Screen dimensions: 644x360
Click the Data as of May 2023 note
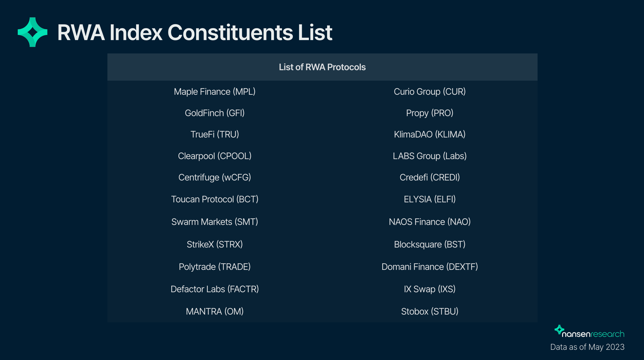tap(587, 347)
